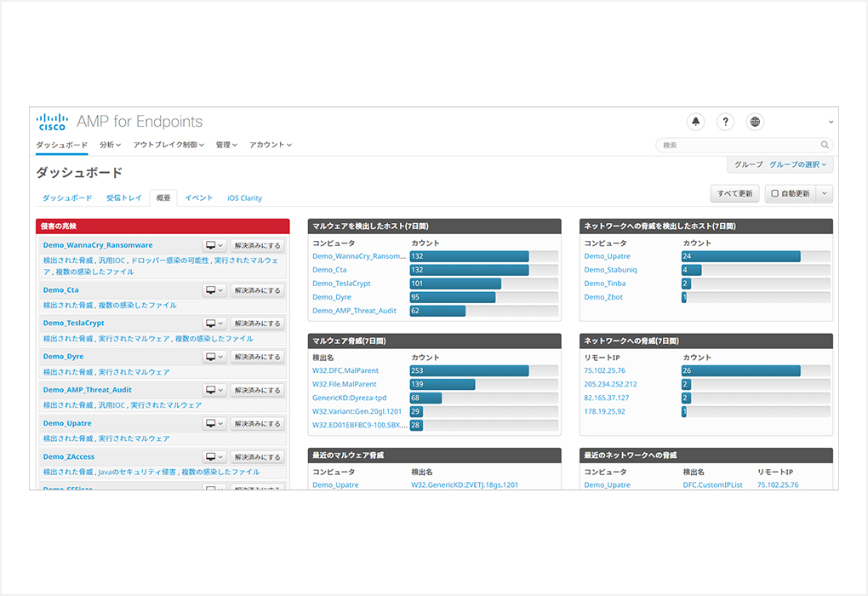The height and width of the screenshot is (596, 868).
Task: Open remote IP 205.234.252.212 link
Action: 611,384
